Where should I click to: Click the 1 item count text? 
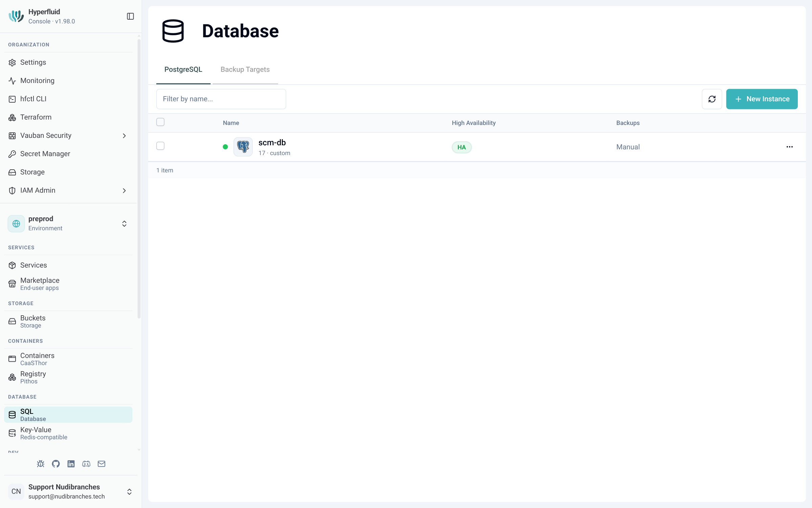pos(165,170)
